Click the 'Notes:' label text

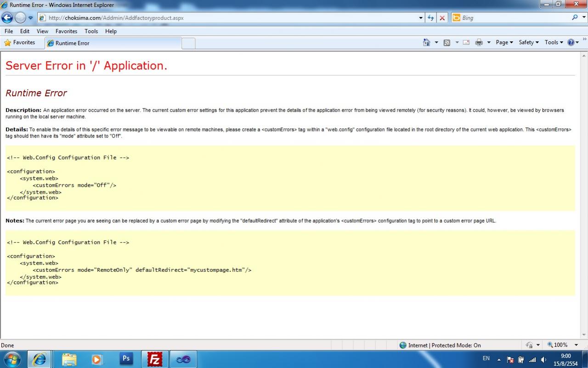15,221
